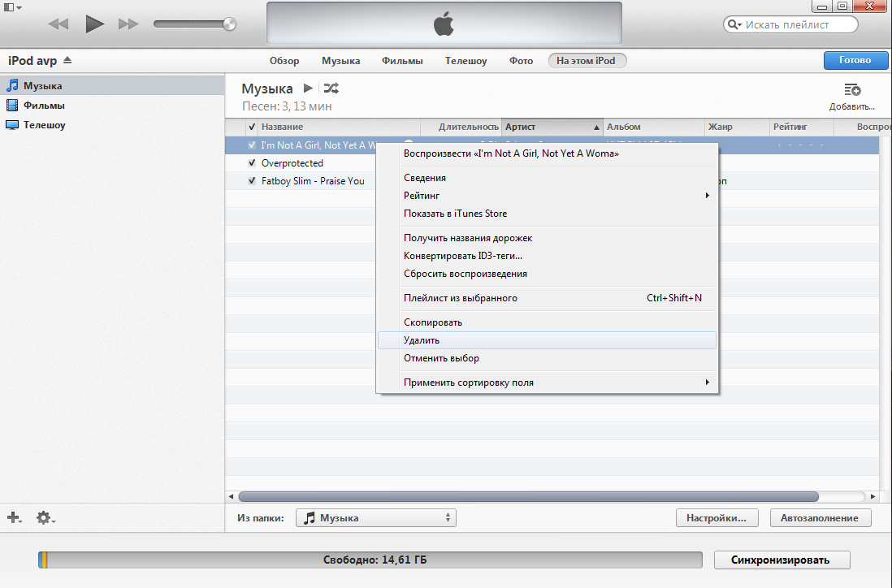Uncheck the 'Fatboy Slim - Praise You' checkbox
The image size is (892, 588).
click(x=252, y=181)
